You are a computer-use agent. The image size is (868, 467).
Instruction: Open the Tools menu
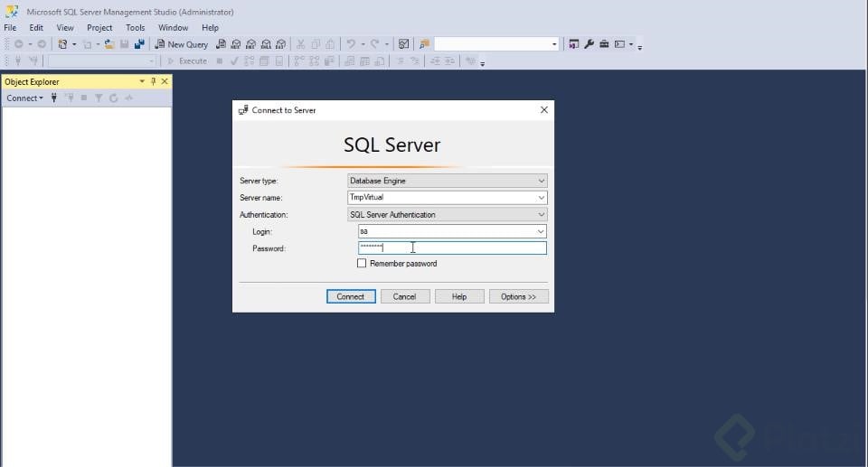135,28
